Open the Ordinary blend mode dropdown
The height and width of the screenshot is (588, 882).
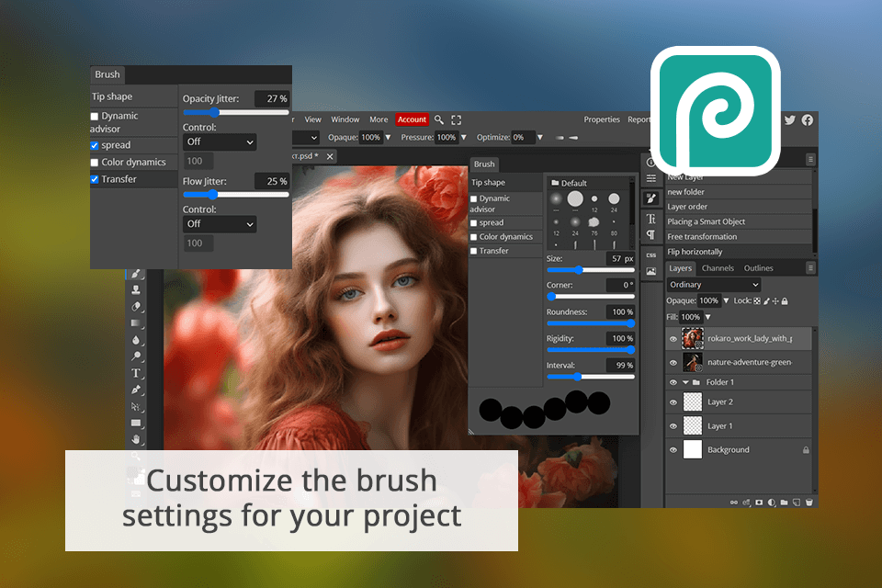tap(714, 285)
